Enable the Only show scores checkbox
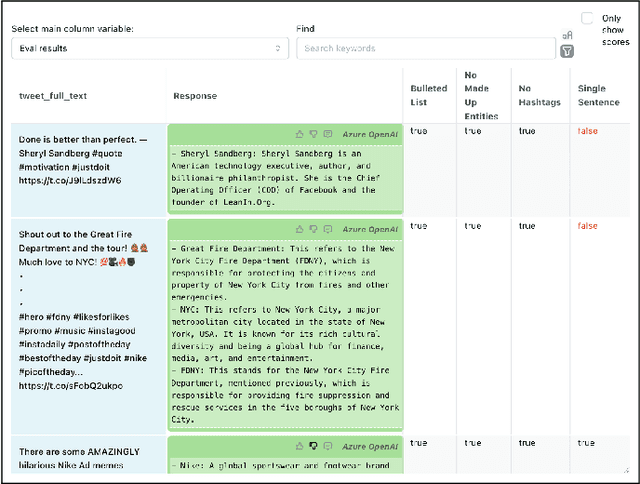The width and height of the screenshot is (640, 484). [x=587, y=18]
